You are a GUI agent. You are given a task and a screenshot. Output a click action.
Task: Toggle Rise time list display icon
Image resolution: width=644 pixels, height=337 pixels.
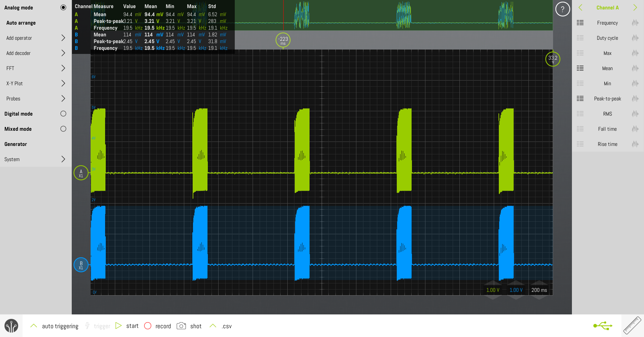[580, 144]
